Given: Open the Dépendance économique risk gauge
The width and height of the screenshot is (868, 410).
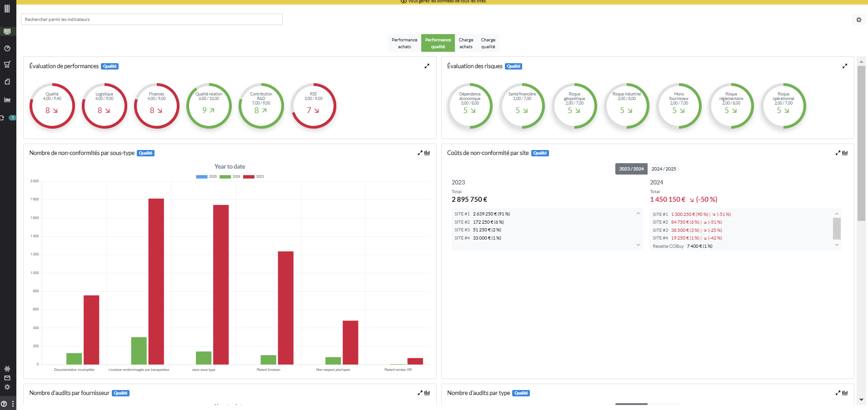Looking at the screenshot, I should [470, 106].
